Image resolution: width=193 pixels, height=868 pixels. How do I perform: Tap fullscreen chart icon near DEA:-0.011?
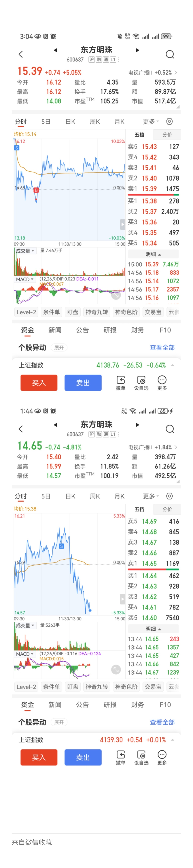coord(116,295)
